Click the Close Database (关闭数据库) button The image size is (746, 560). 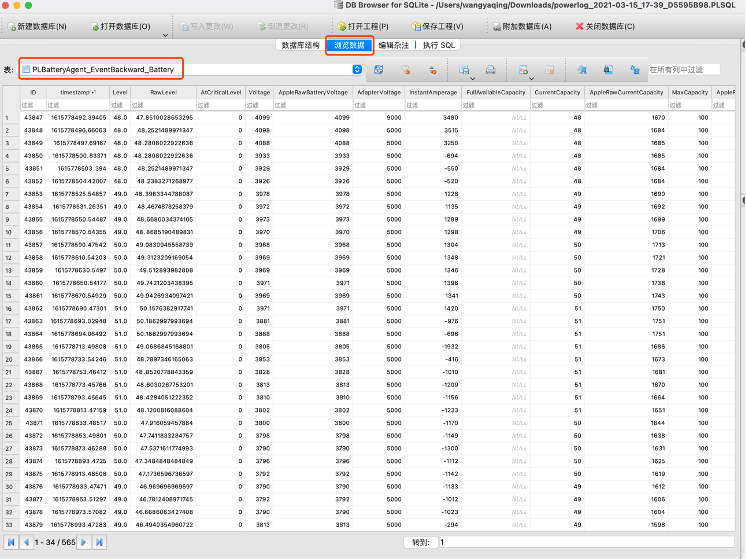pyautogui.click(x=605, y=27)
